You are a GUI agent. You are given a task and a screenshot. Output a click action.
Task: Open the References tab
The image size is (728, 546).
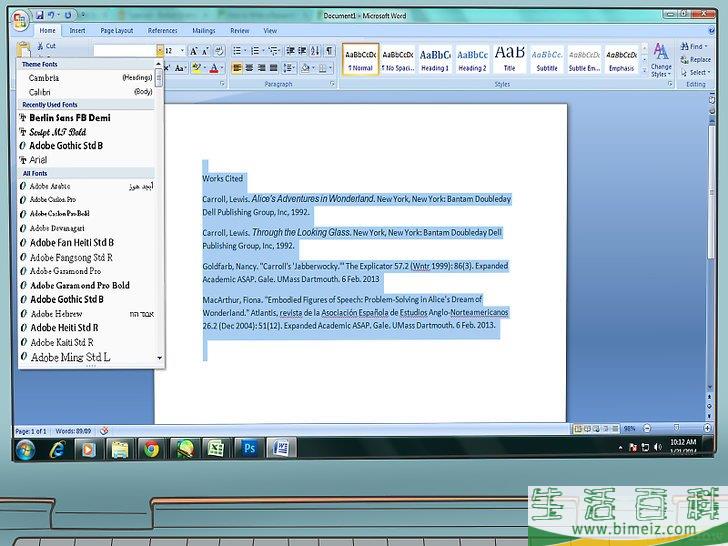(162, 31)
